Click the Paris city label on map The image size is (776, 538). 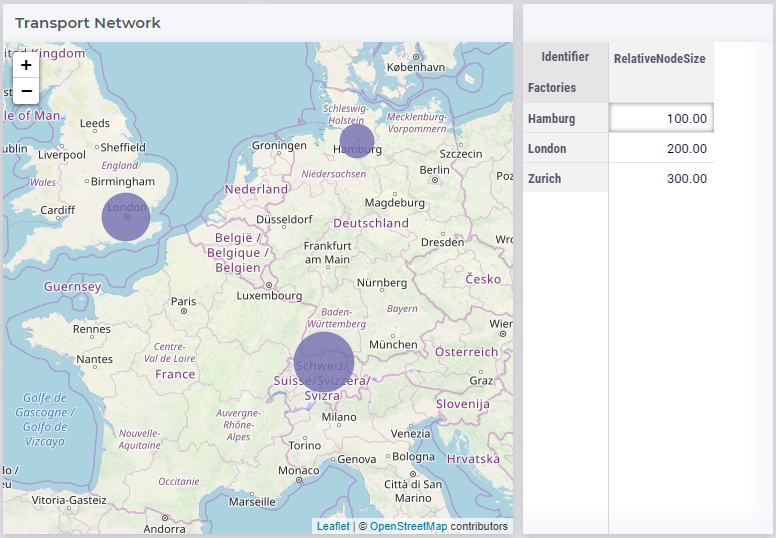(x=184, y=301)
